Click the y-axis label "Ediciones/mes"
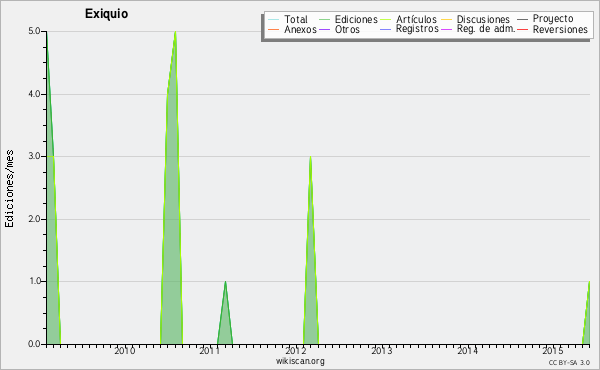 (9, 189)
